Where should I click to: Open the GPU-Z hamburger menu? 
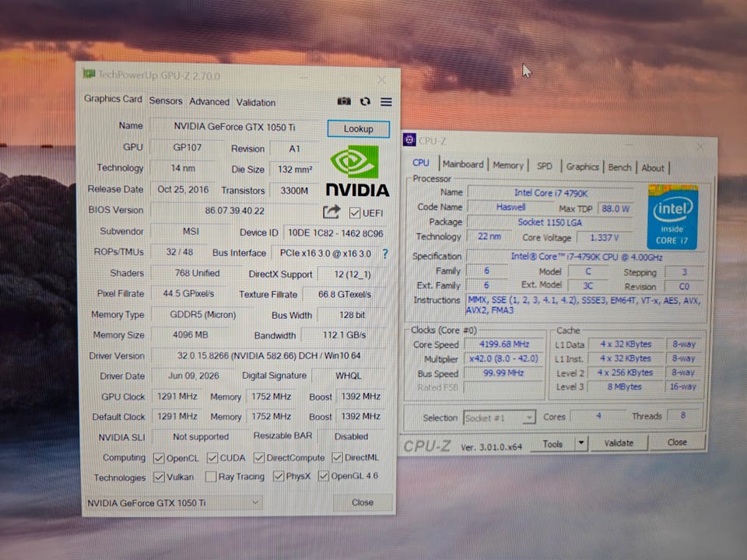387,101
